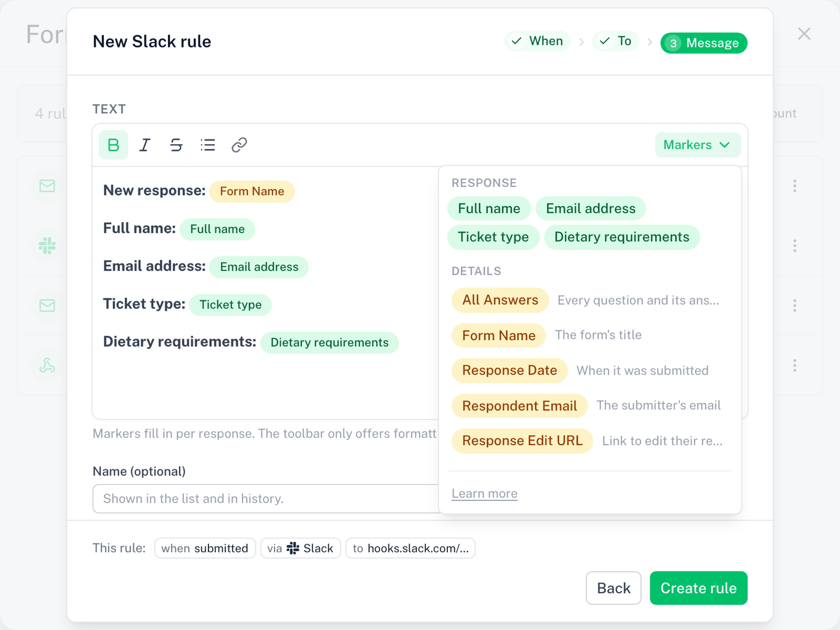Image resolution: width=840 pixels, height=630 pixels.
Task: Click the Name (optional) input field
Action: pos(266,499)
